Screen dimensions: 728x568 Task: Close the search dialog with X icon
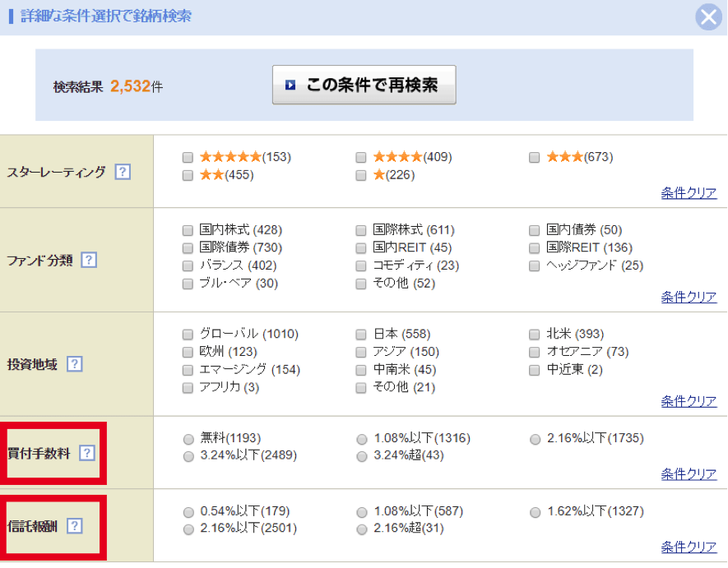[x=708, y=17]
